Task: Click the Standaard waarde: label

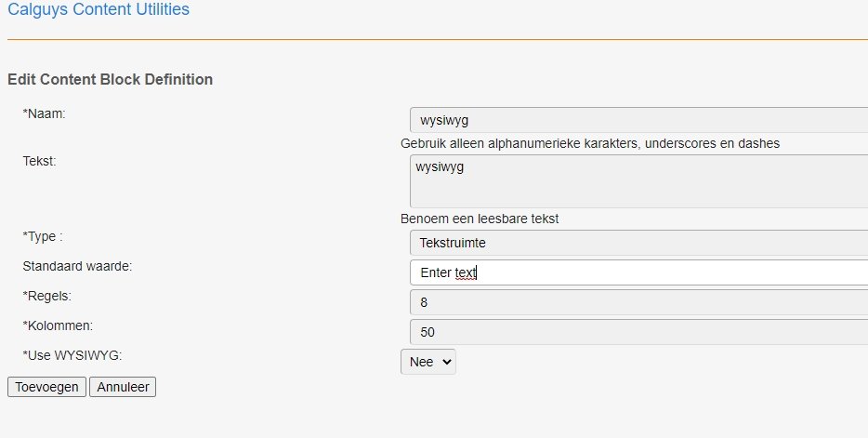Action: 78,266
